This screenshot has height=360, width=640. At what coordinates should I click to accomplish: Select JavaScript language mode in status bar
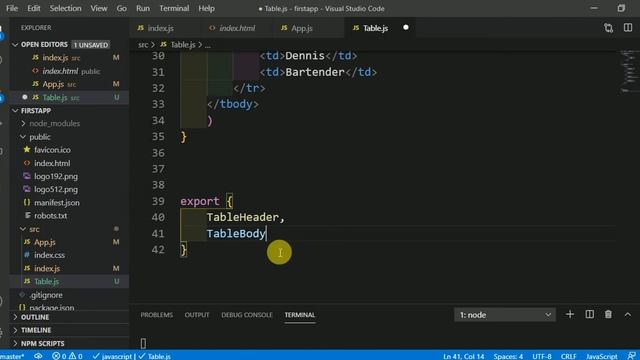601,356
